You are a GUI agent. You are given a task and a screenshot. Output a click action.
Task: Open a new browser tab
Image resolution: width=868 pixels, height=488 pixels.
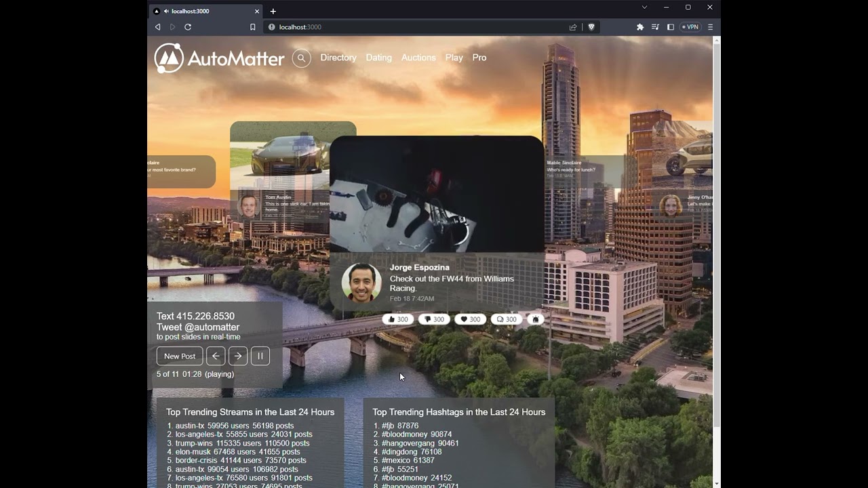pyautogui.click(x=273, y=11)
